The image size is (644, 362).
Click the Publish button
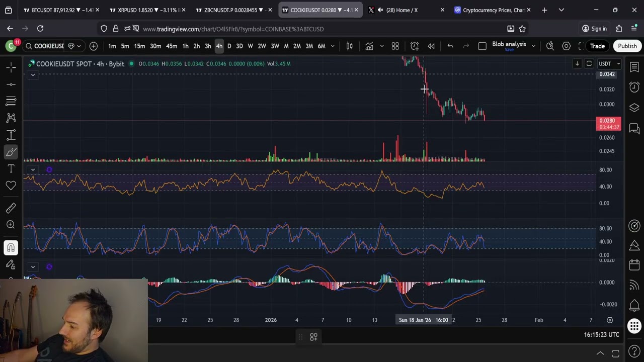coord(627,46)
